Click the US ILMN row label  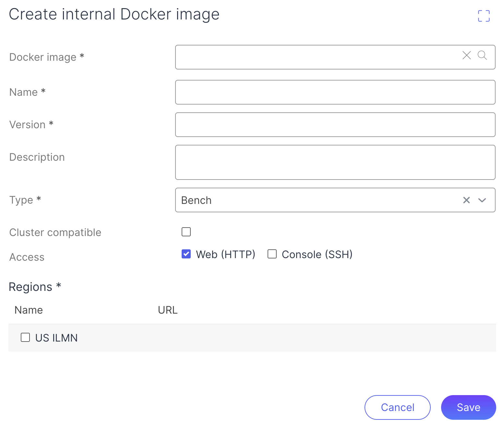click(x=56, y=338)
